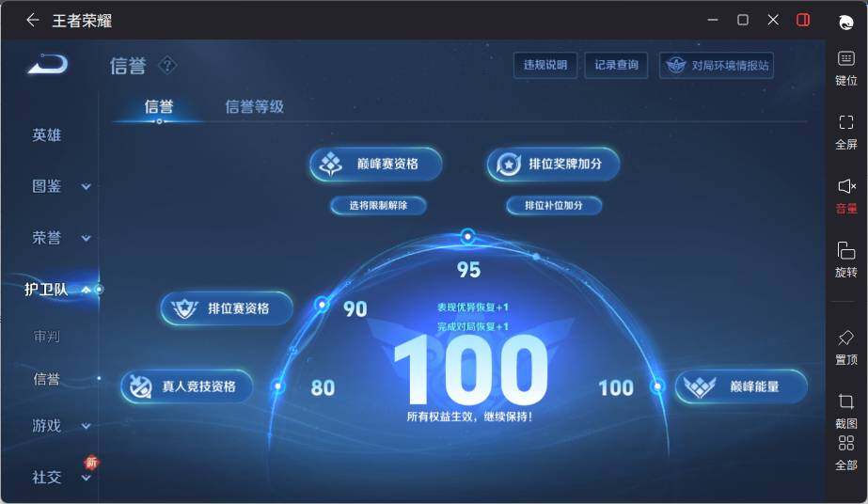The width and height of the screenshot is (868, 504).
Task: Go back using the arrow beside 王者荣耀
Action: point(32,21)
